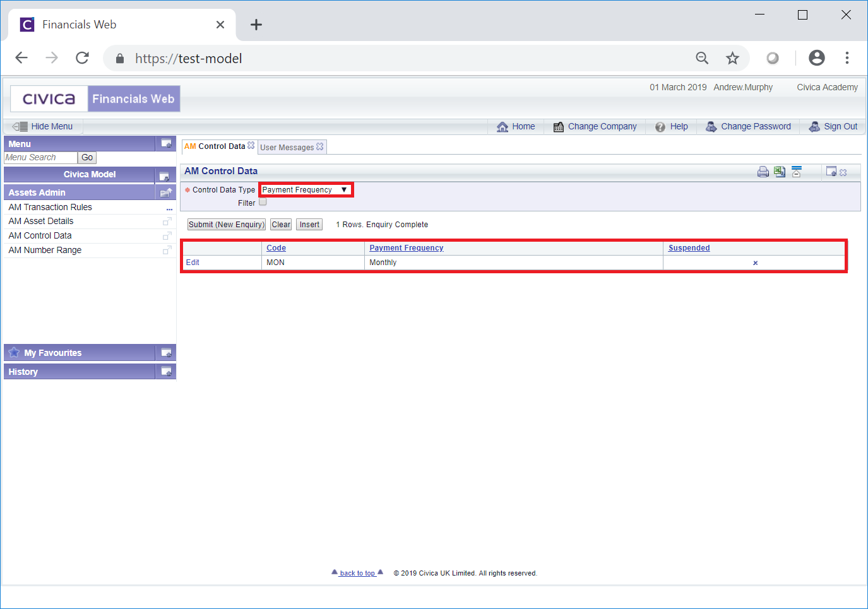Click the Civica logo
Screen dimensions: 868x609
pyautogui.click(x=49, y=99)
